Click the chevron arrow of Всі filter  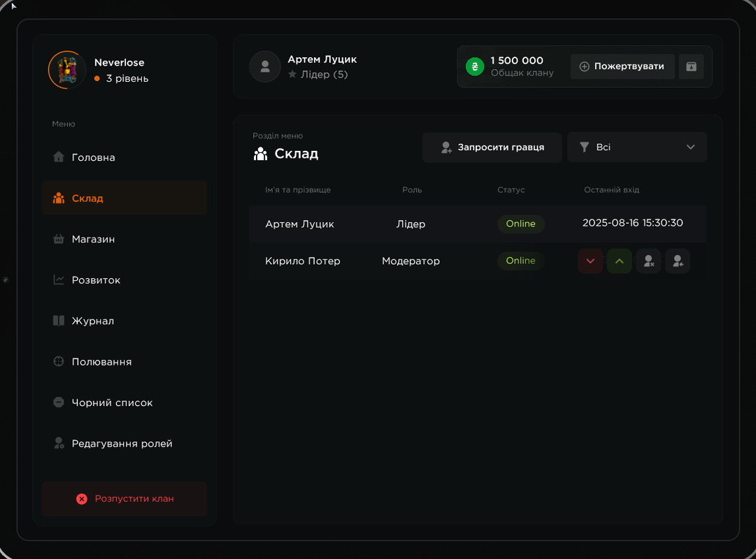pyautogui.click(x=691, y=147)
